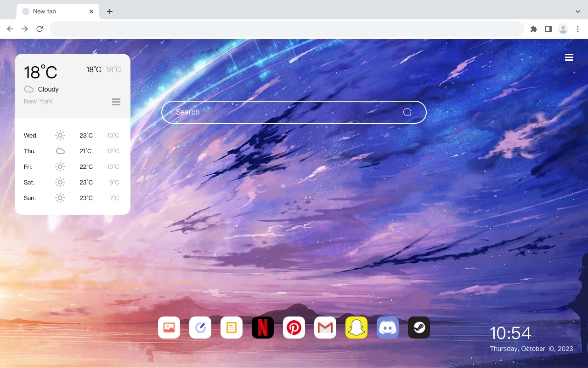588x368 pixels.
Task: Launch the Pinterest shortcut
Action: [x=294, y=328]
